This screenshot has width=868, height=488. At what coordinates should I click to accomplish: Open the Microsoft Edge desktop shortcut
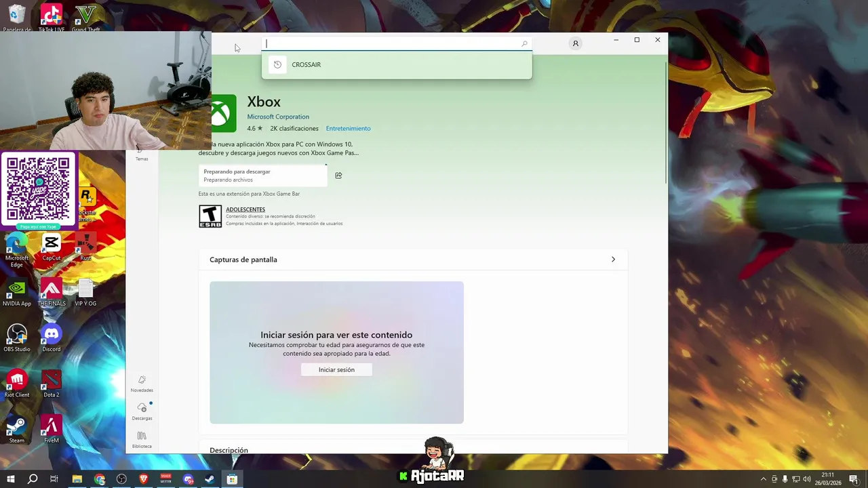tap(17, 249)
